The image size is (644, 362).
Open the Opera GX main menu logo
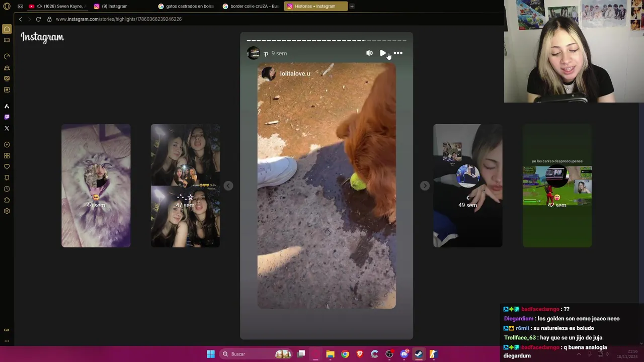pos(7,7)
